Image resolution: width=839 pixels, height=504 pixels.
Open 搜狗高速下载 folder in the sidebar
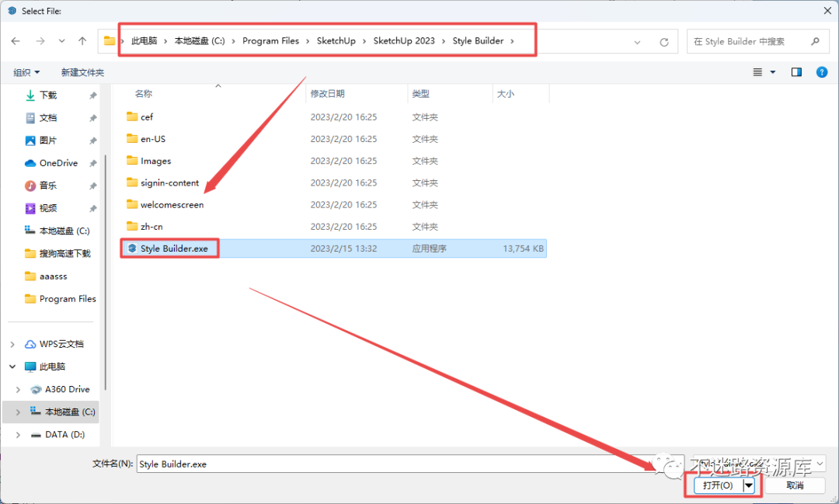coord(57,253)
